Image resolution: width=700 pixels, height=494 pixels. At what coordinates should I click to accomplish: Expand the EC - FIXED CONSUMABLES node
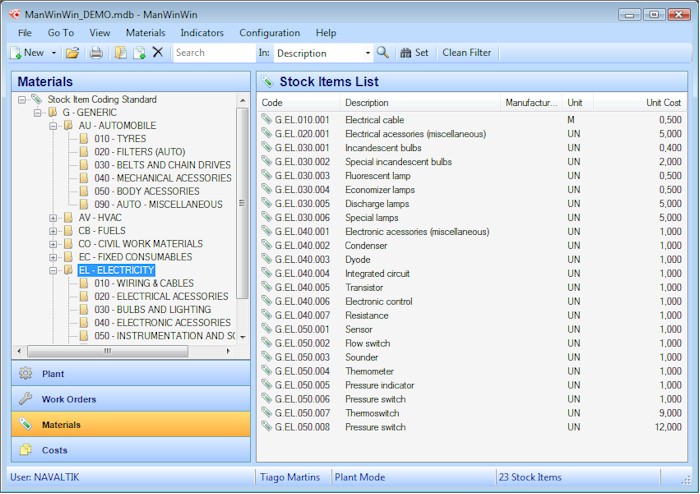pos(53,257)
